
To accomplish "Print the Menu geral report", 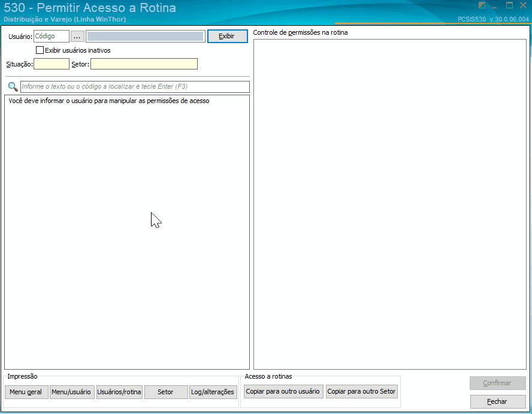I will [x=26, y=392].
